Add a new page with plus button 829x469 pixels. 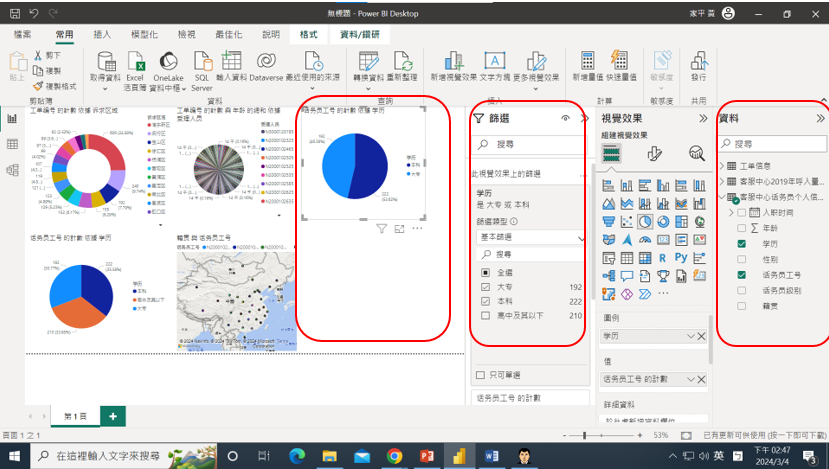coord(112,415)
